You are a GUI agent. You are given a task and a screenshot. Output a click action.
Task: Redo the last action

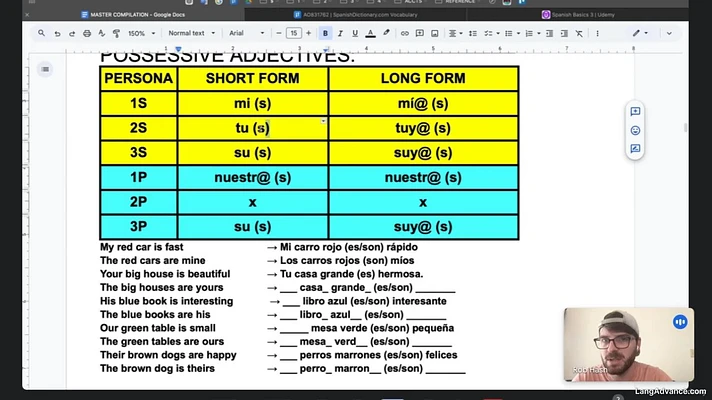point(72,33)
